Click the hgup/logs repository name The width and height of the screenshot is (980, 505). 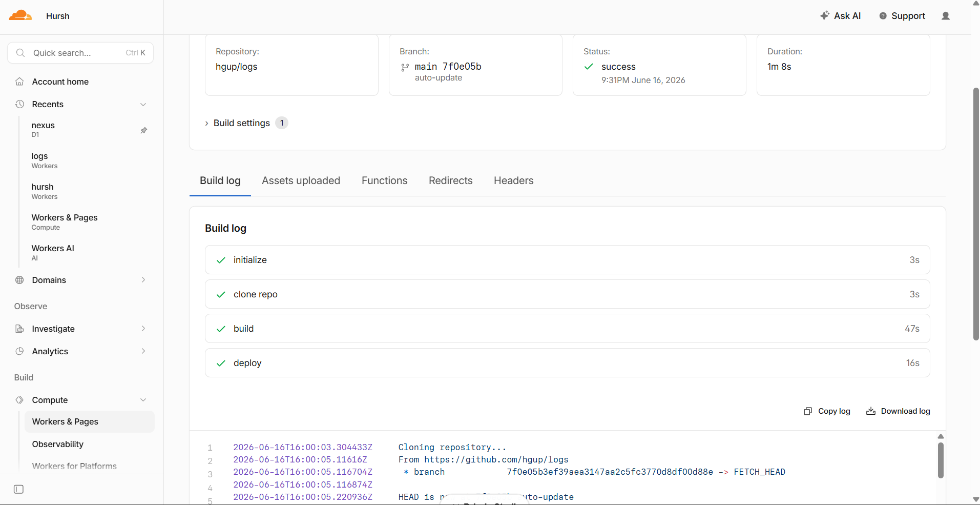pyautogui.click(x=237, y=67)
